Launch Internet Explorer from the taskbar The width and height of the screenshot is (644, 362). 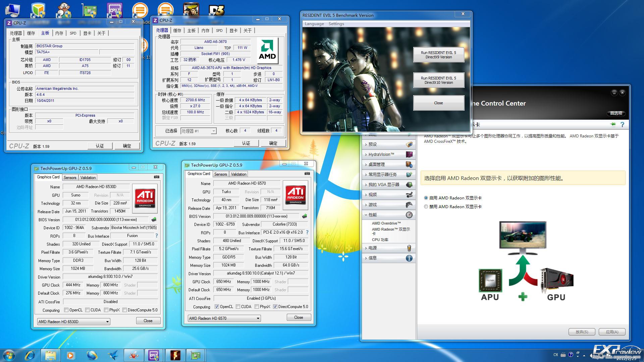pos(30,355)
